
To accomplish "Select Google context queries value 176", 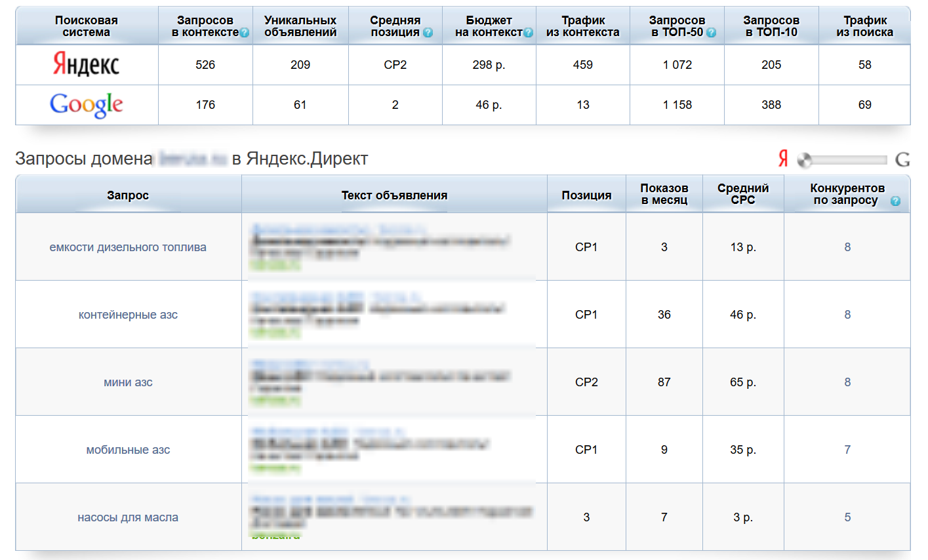I will tap(205, 105).
